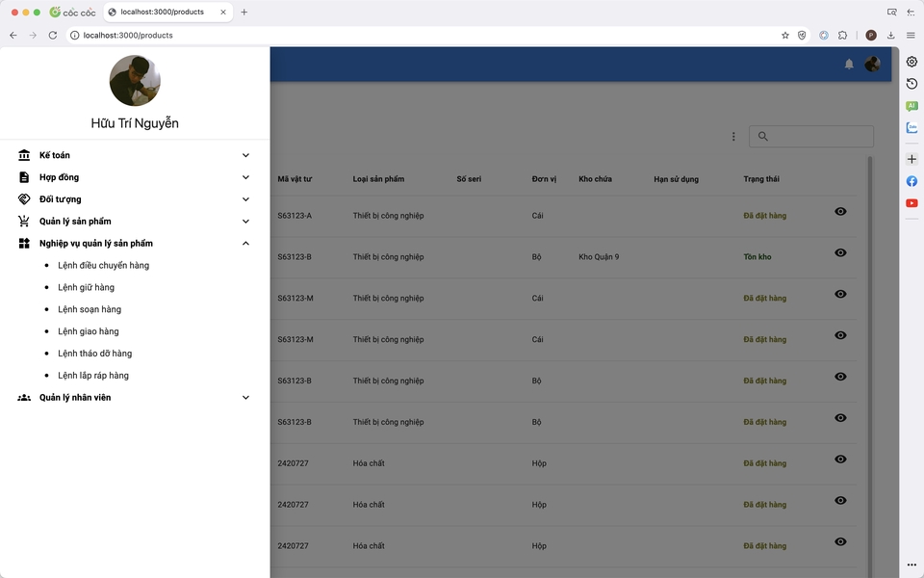Bookmark this page with the star icon

(785, 36)
